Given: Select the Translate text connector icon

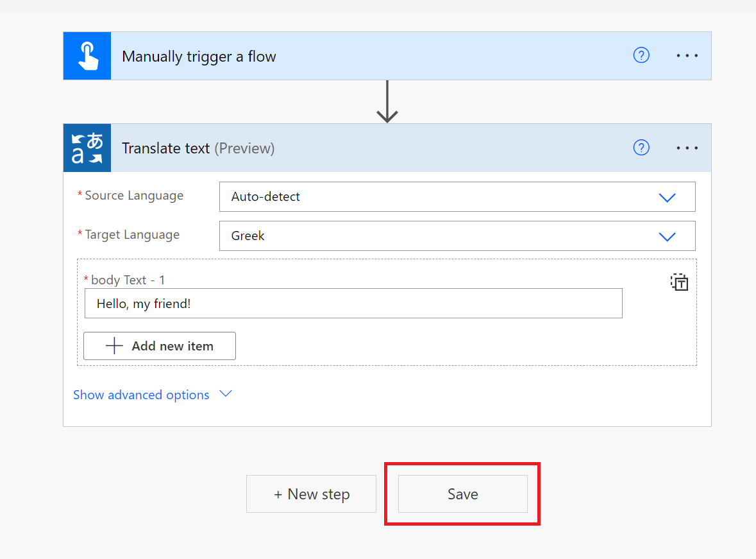Looking at the screenshot, I should [87, 148].
